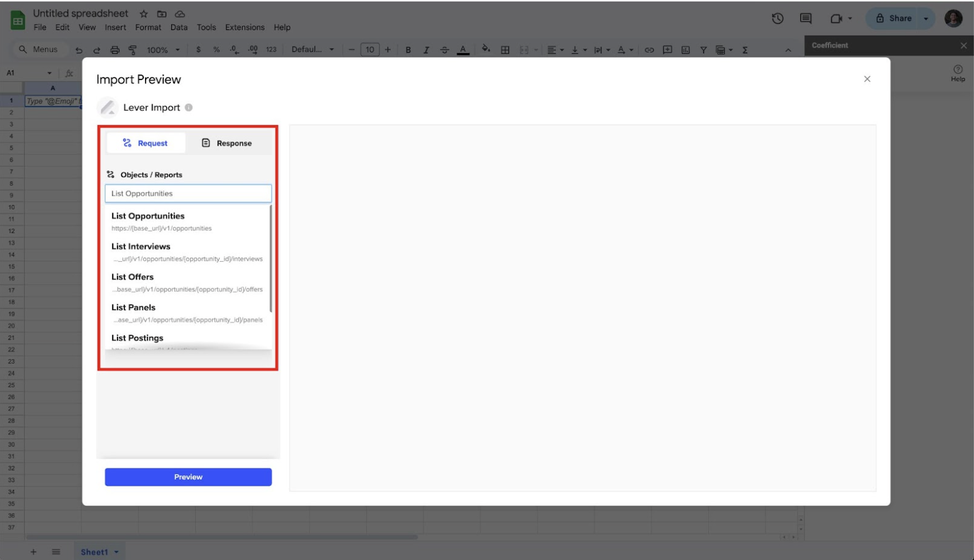Choose List Panels endpoint
Image resolution: width=974 pixels, height=560 pixels.
(x=188, y=313)
